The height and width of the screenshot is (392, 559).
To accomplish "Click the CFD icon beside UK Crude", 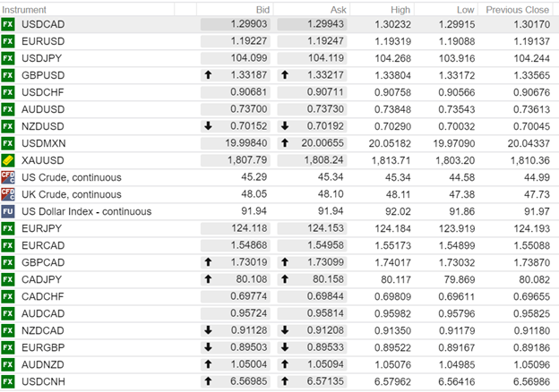I will coord(8,194).
